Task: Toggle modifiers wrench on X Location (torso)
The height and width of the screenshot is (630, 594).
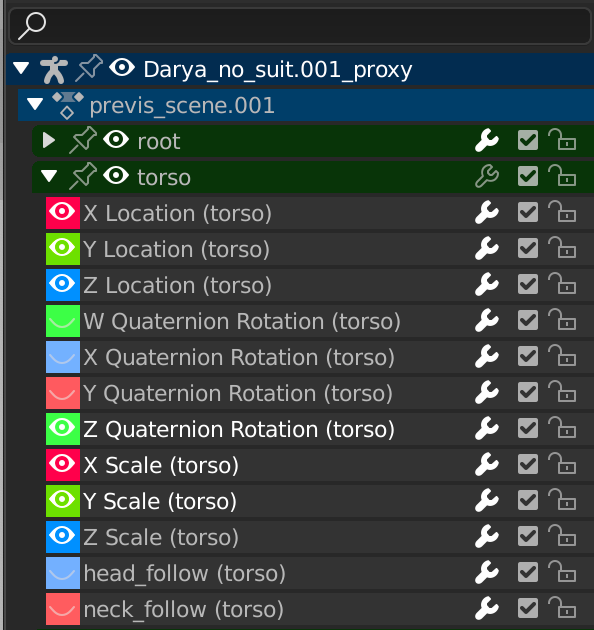Action: click(x=487, y=213)
